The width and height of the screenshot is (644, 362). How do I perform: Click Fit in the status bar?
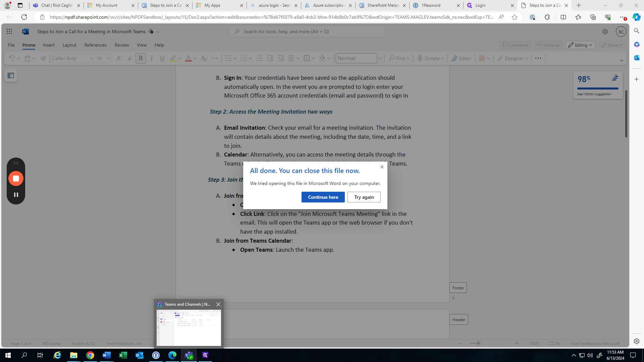pos(554,344)
